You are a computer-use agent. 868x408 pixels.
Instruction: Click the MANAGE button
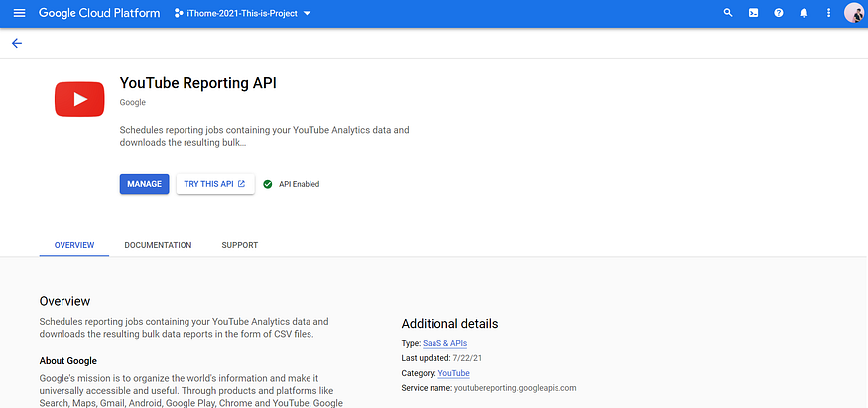pos(145,184)
